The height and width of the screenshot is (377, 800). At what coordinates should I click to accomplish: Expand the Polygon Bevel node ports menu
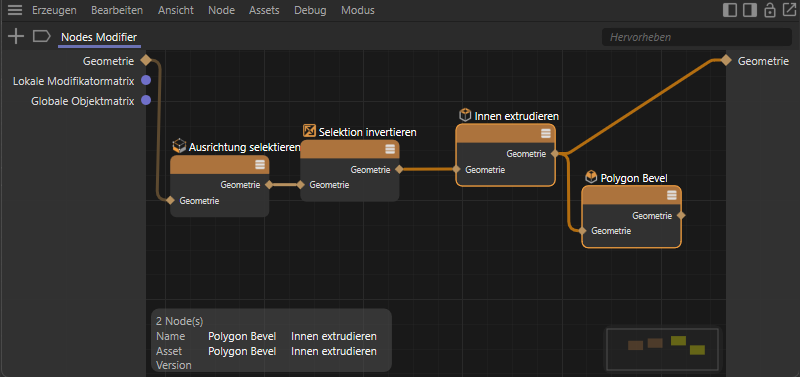click(x=672, y=195)
